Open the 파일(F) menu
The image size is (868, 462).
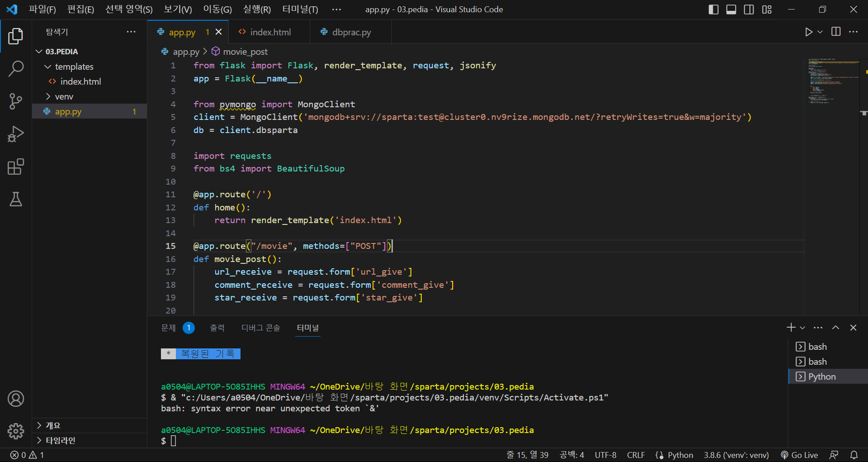[42, 10]
